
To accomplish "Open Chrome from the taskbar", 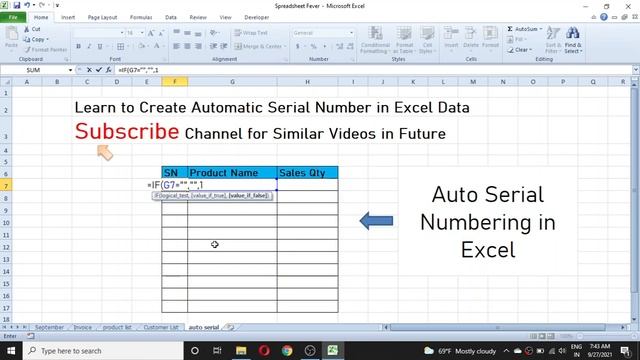I will pos(287,351).
